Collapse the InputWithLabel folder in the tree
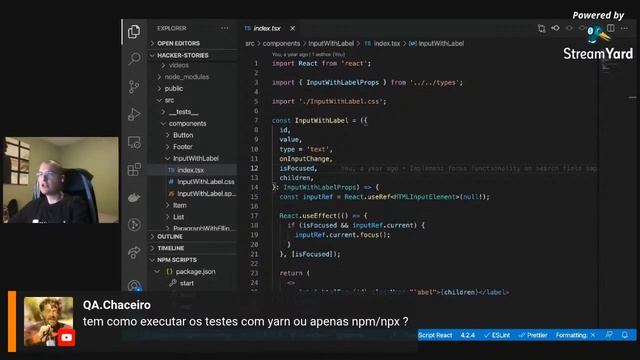Viewport: 640px width, 360px height. pos(193,158)
